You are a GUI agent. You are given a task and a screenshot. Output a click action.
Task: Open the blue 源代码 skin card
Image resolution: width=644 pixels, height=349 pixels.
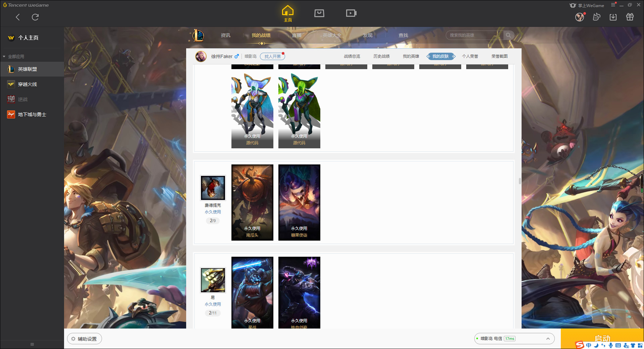252,110
